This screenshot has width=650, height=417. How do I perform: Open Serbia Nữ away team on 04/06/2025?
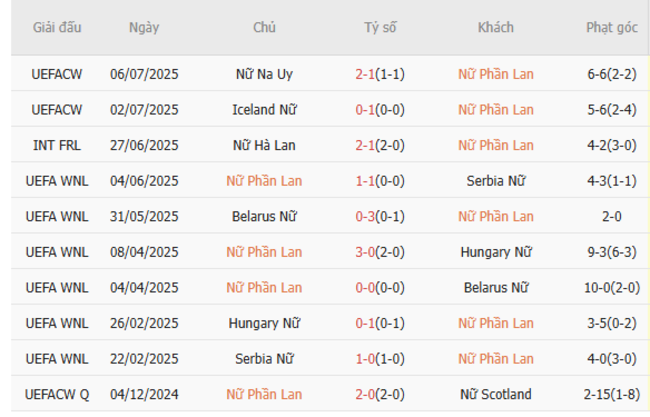pos(496,181)
